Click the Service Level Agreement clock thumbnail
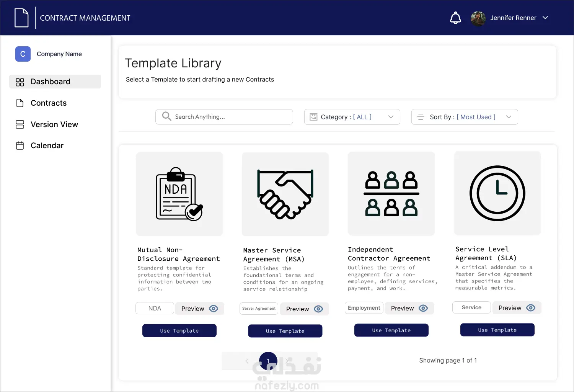Screen dimensions: 574x392 (497, 193)
